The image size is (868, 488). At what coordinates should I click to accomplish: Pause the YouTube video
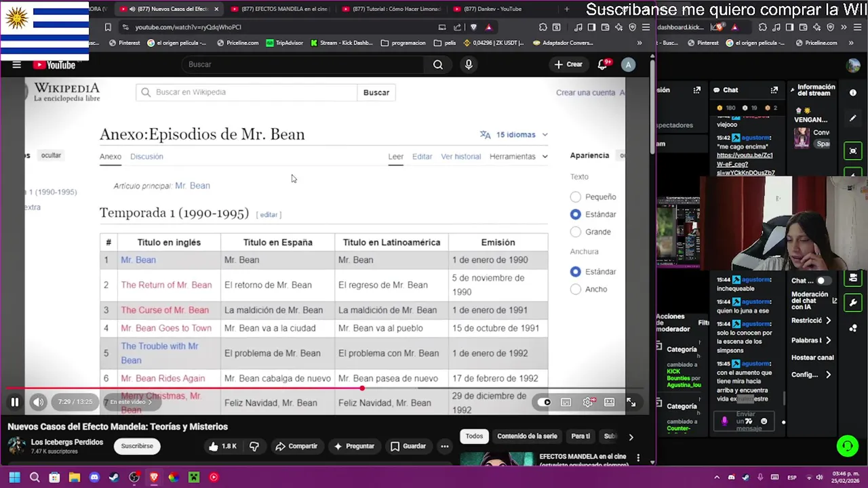(x=14, y=402)
